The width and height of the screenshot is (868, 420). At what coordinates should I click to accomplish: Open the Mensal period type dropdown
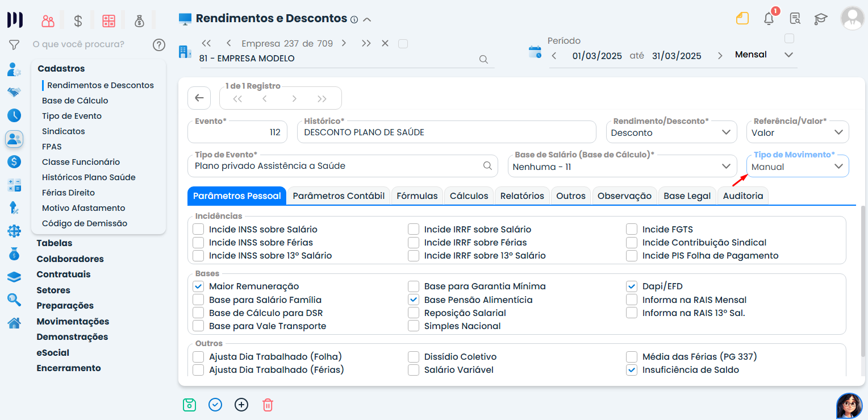[763, 55]
